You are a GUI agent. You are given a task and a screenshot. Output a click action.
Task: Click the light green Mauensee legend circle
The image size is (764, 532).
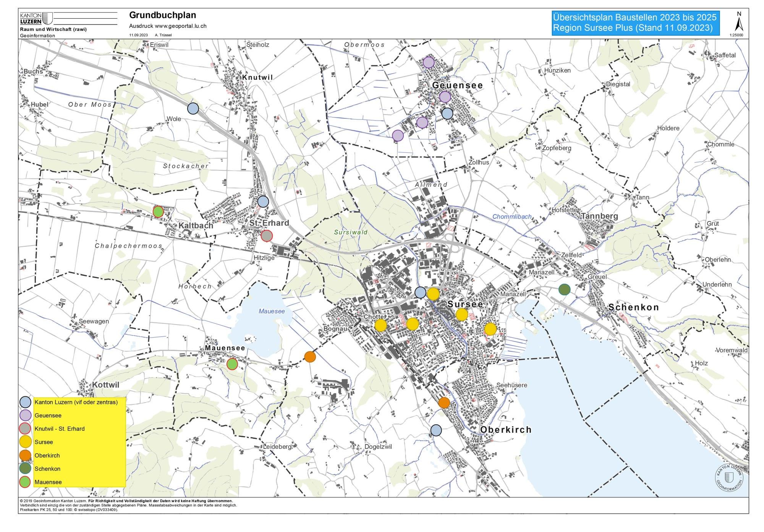click(25, 482)
